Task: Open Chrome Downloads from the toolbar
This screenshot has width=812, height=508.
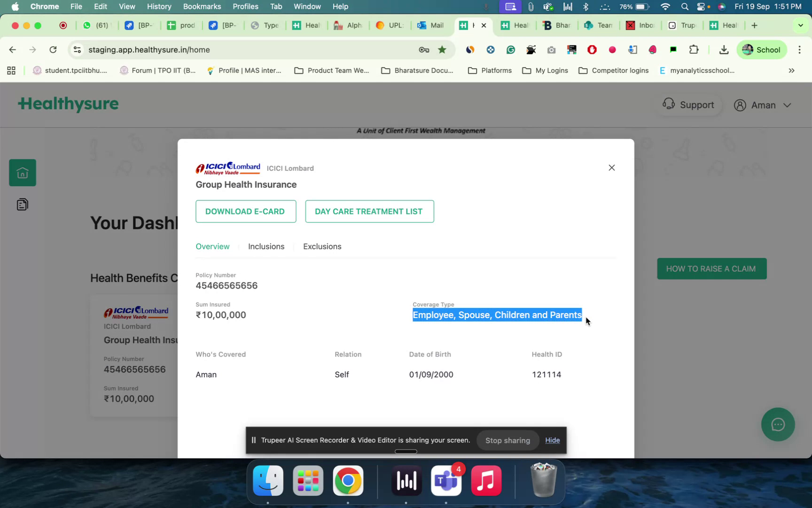Action: coord(724,49)
